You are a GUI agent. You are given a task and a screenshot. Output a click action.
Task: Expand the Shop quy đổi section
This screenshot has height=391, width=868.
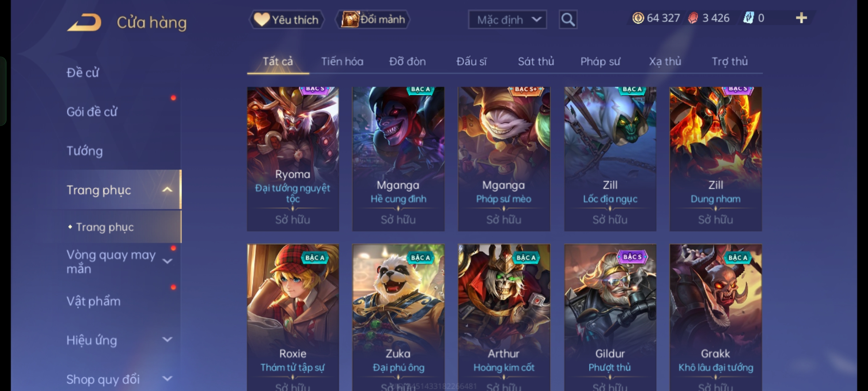[x=167, y=379]
